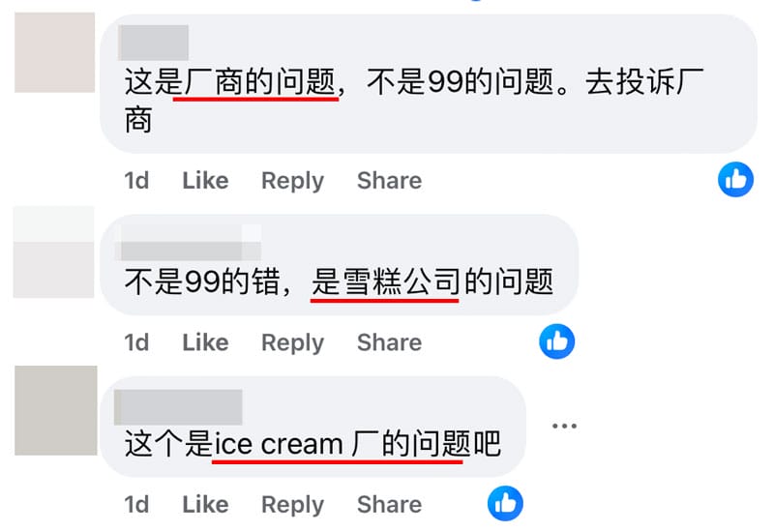Like the comment saying 是雪糕公司的问题
774x532 pixels.
(x=205, y=342)
